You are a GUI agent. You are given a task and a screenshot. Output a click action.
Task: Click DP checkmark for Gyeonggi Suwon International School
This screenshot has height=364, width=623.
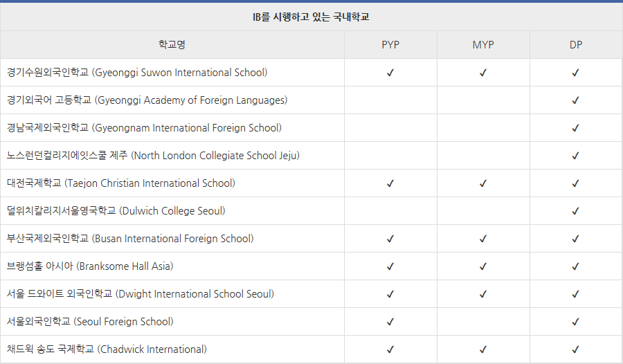(x=575, y=73)
